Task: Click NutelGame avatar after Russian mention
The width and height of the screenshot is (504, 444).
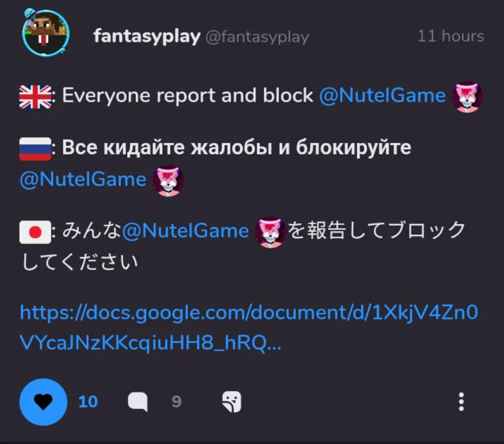Action: (x=168, y=180)
